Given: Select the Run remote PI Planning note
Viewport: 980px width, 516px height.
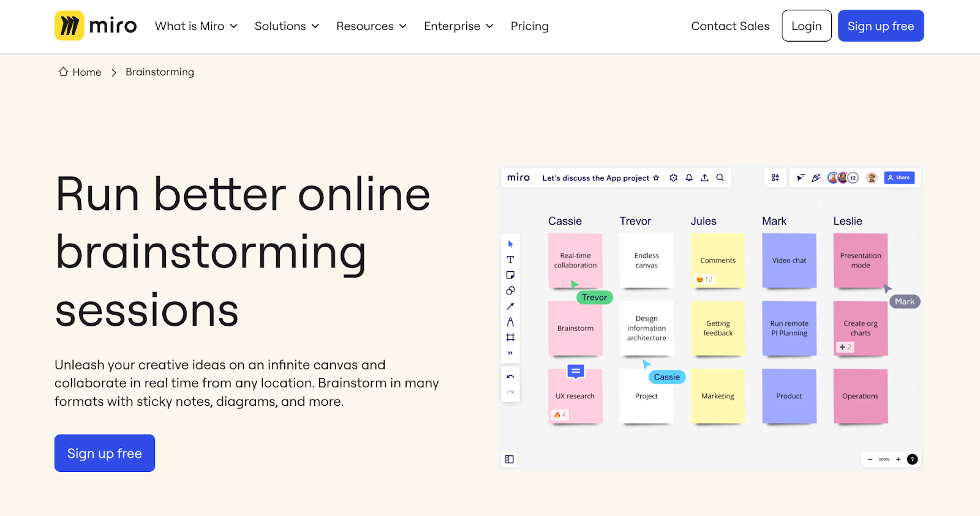Looking at the screenshot, I should click(789, 328).
